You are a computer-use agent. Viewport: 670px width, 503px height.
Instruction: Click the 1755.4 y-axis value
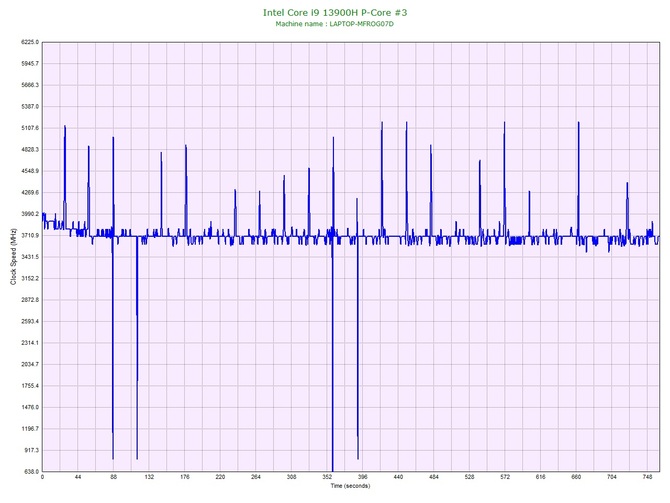[x=30, y=386]
